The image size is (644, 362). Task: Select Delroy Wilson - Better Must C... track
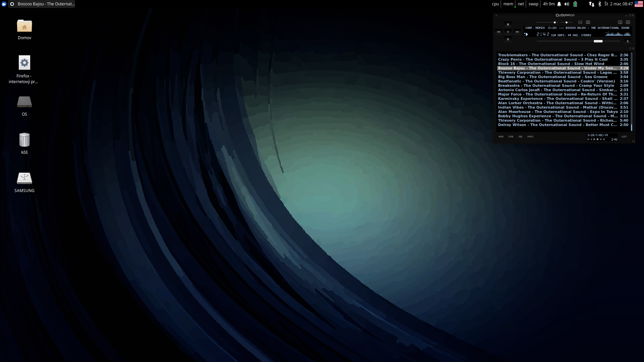[x=563, y=125]
